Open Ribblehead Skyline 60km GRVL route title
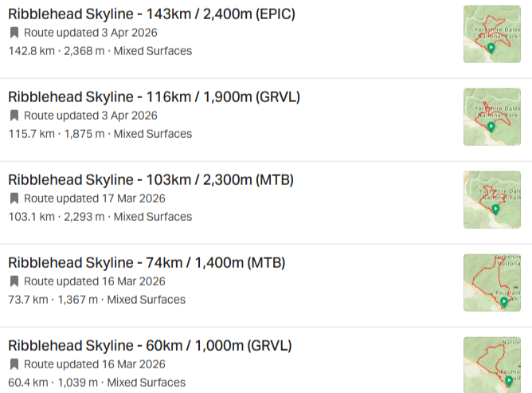 tap(150, 345)
